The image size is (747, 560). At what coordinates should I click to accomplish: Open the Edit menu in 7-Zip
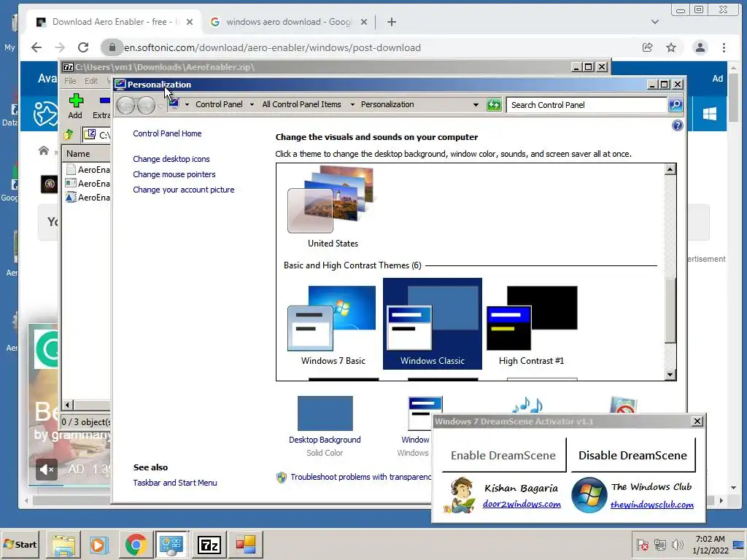[x=91, y=81]
